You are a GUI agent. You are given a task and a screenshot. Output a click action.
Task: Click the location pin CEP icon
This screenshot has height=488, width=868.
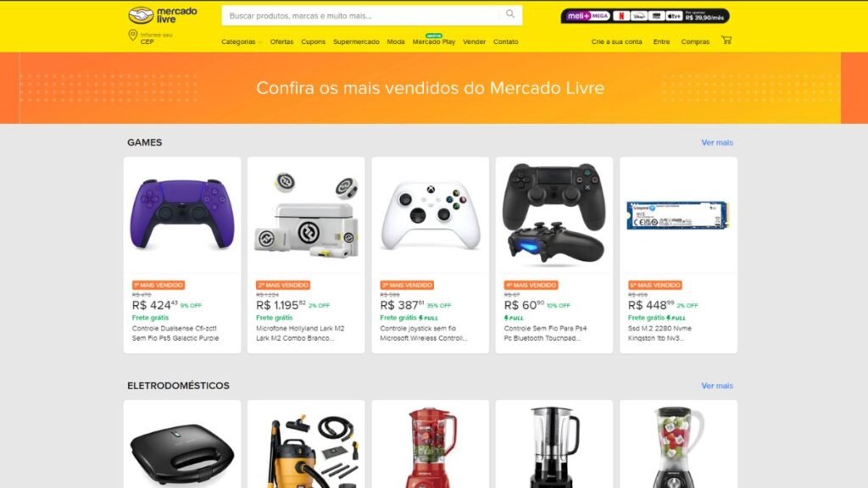(x=133, y=36)
